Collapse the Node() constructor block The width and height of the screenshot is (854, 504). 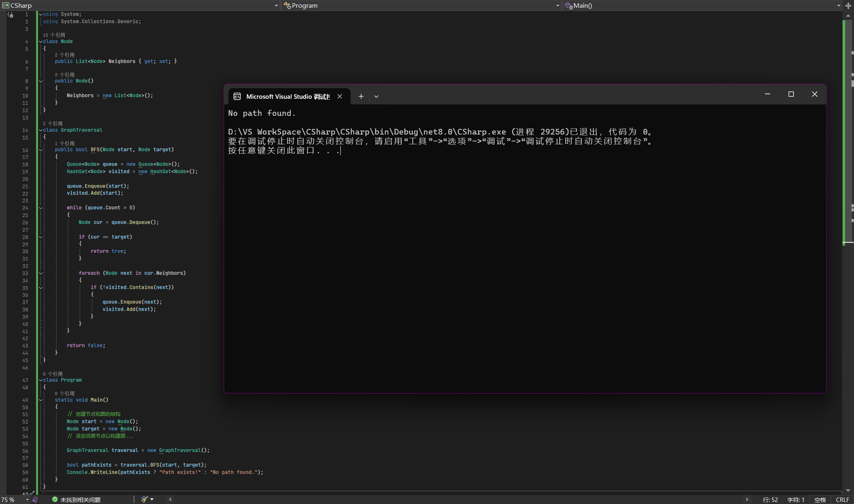click(x=41, y=81)
